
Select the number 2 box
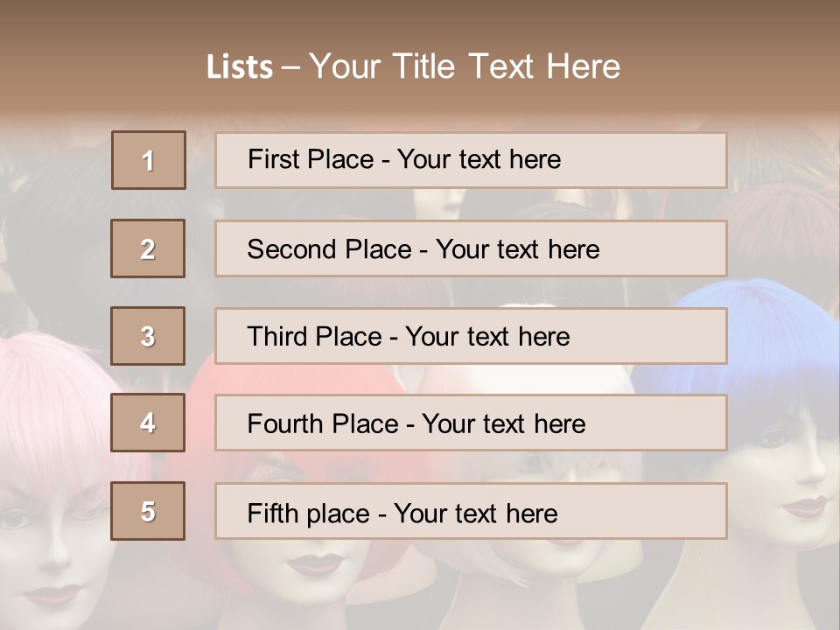click(148, 248)
